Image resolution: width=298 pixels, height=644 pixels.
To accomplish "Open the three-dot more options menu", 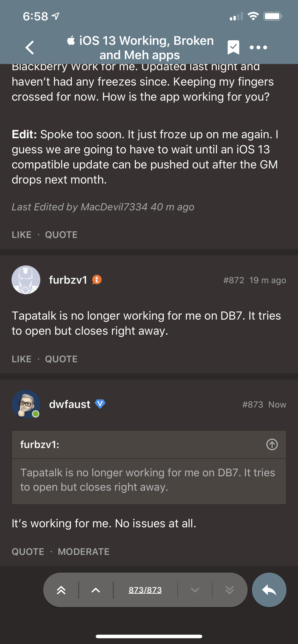I will [x=258, y=47].
